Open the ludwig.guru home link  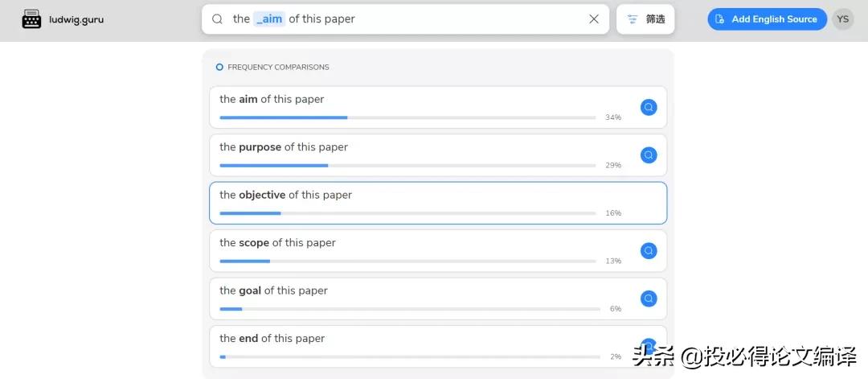76,19
